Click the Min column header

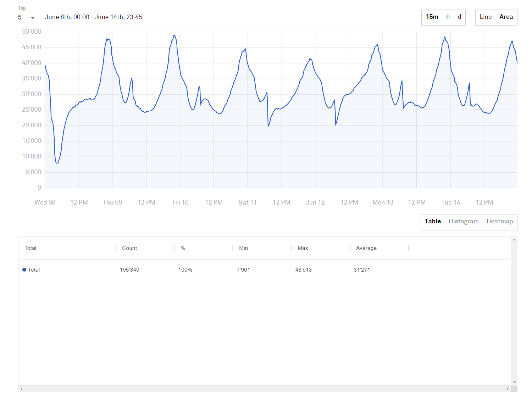click(x=243, y=248)
